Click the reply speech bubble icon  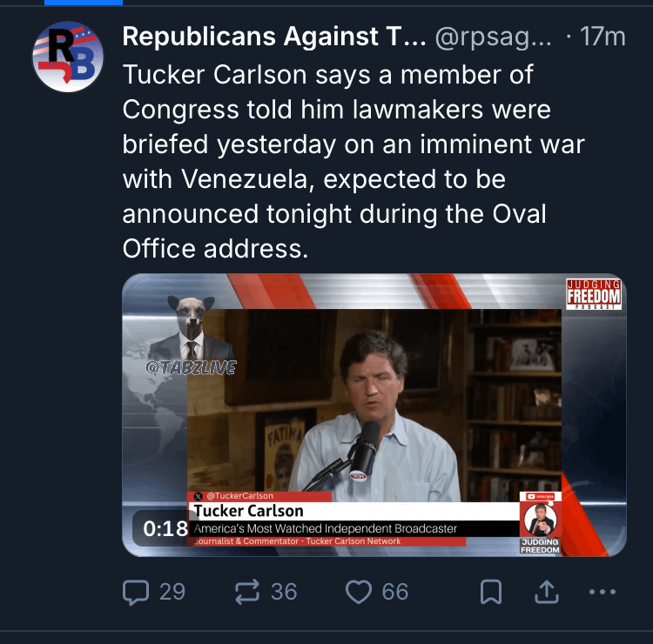[136, 593]
